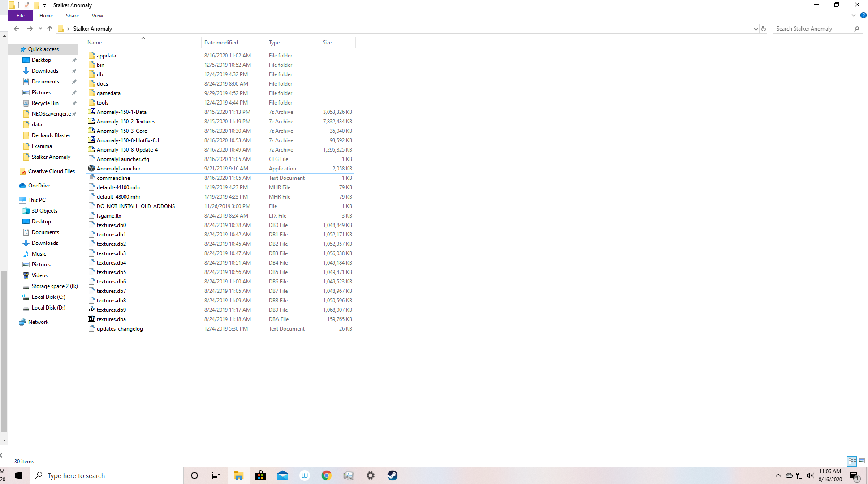Open Local Disk (D:) drive

(x=48, y=308)
